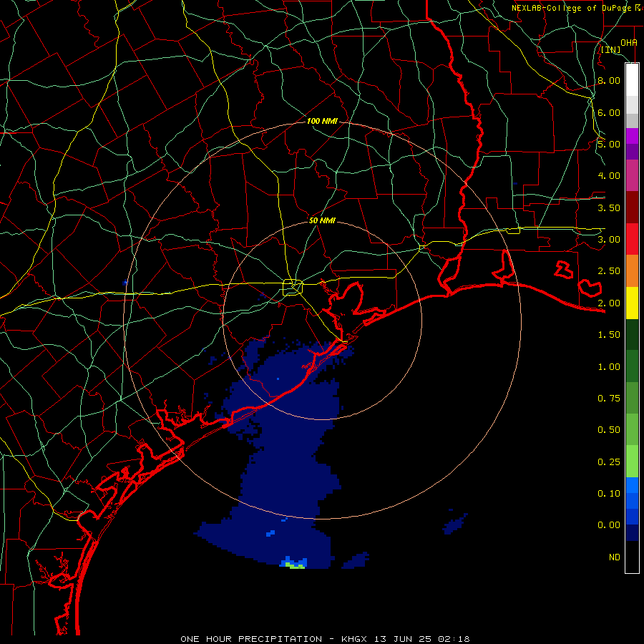Click the 4.00 scale value
This screenshot has width=644, height=644.
click(x=609, y=176)
